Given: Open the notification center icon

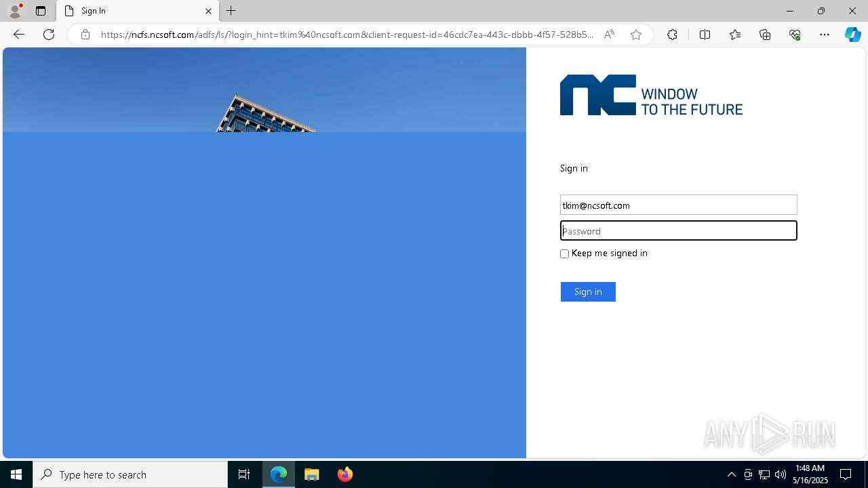Looking at the screenshot, I should 846,474.
